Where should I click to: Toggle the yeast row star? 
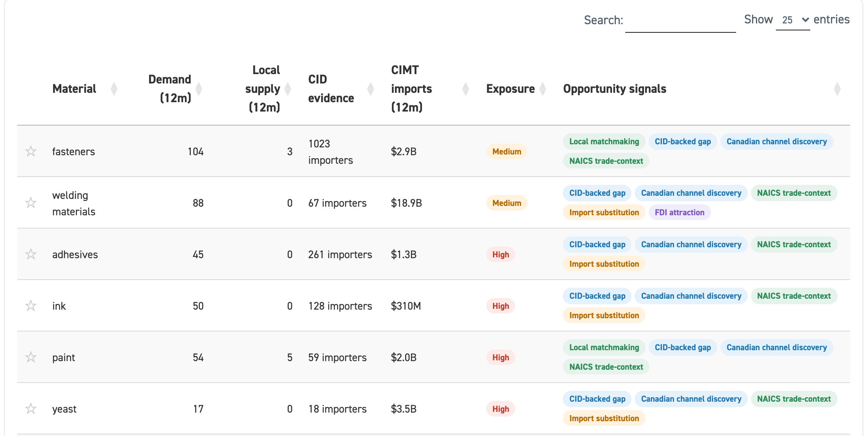[x=31, y=409]
